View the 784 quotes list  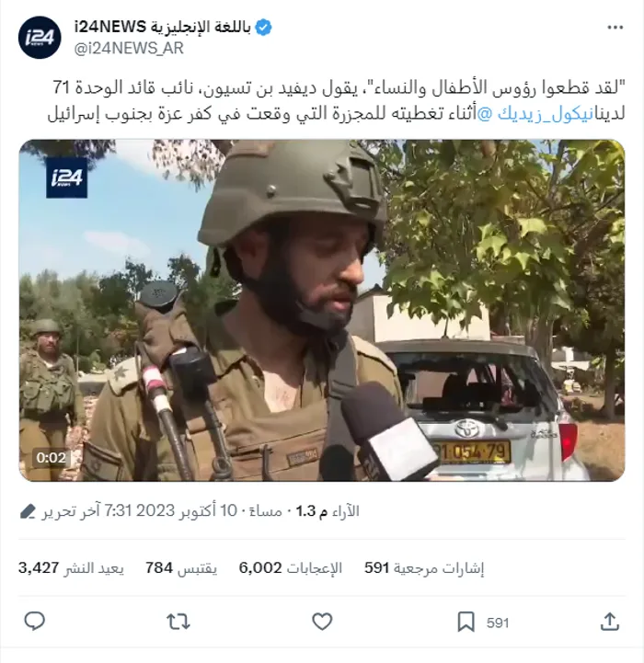point(181,568)
